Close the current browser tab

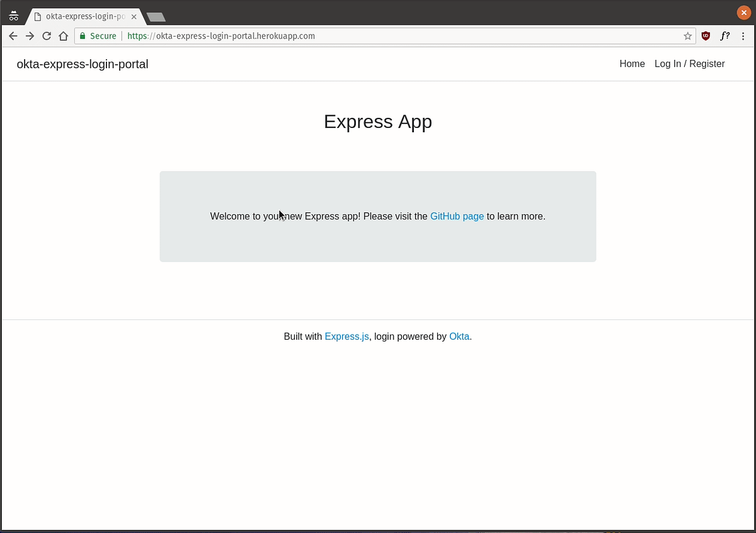(134, 17)
